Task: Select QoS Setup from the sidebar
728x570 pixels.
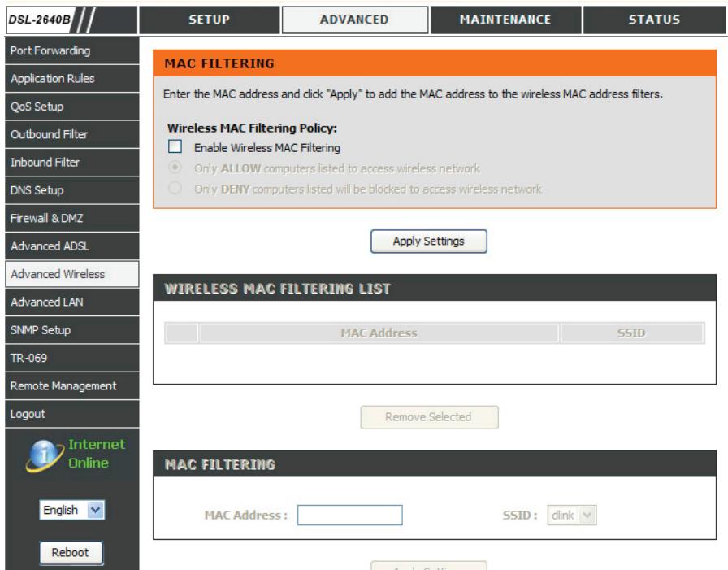Action: click(x=69, y=107)
